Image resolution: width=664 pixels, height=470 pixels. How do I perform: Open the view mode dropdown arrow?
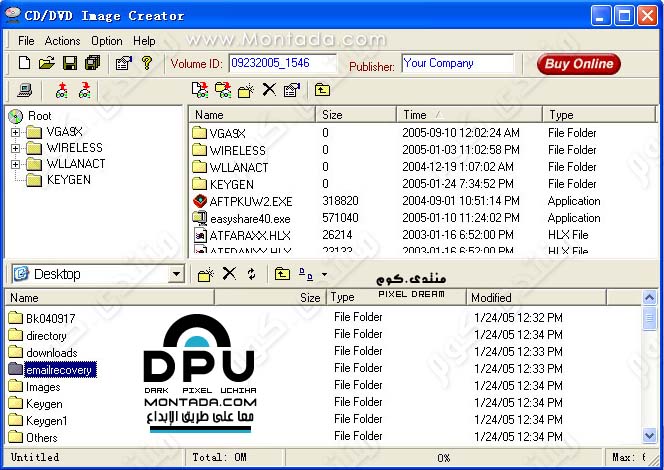point(324,274)
